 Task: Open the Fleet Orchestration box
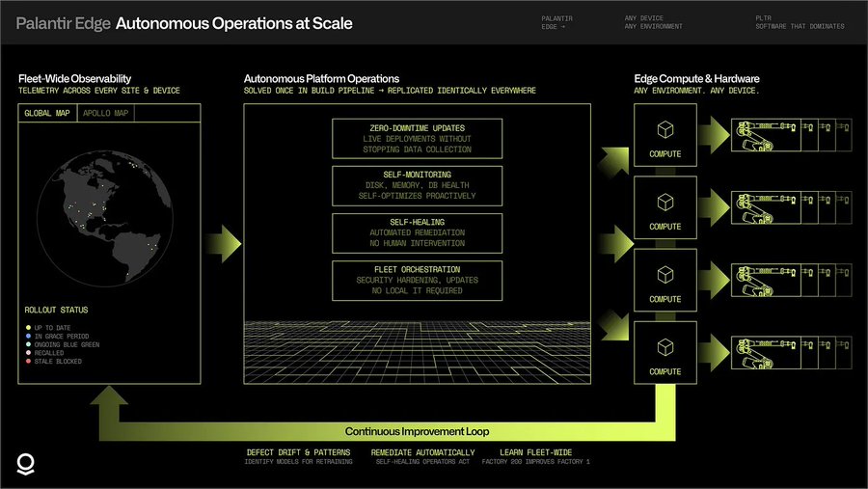[x=417, y=281]
